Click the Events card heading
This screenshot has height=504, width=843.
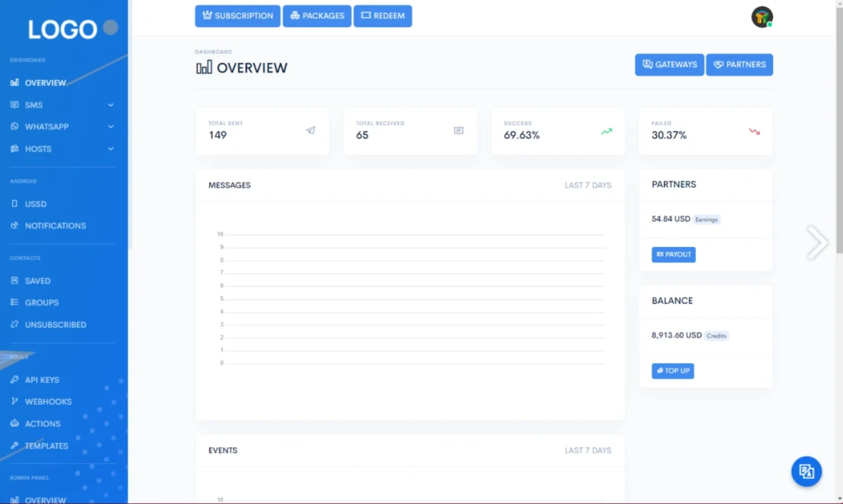click(x=223, y=450)
